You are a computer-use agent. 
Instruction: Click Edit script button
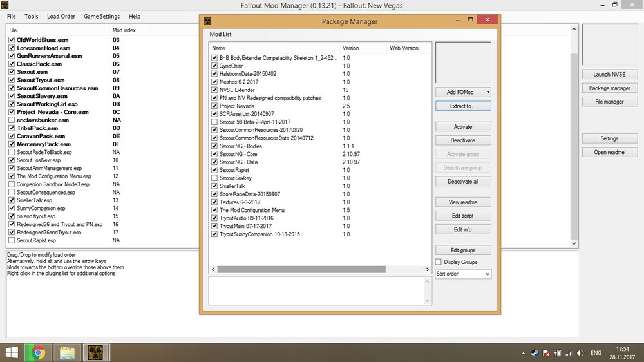click(x=463, y=216)
